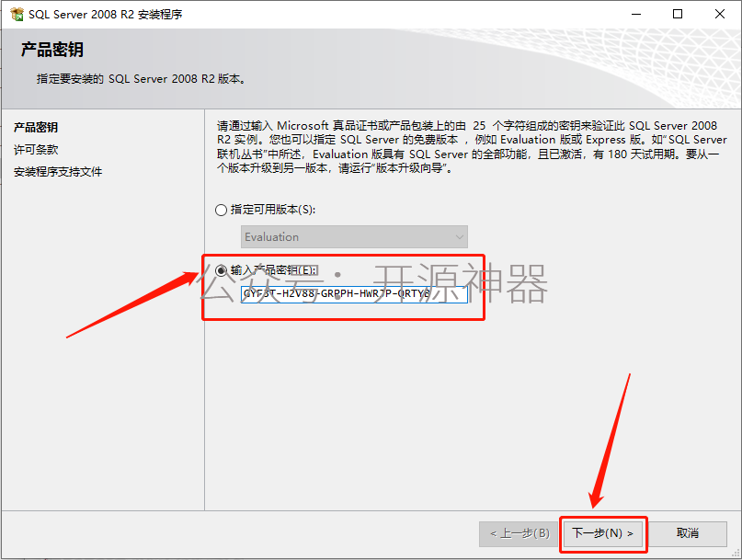Image resolution: width=742 pixels, height=560 pixels.
Task: Select 产品密钥 step in left pane
Action: click(36, 127)
